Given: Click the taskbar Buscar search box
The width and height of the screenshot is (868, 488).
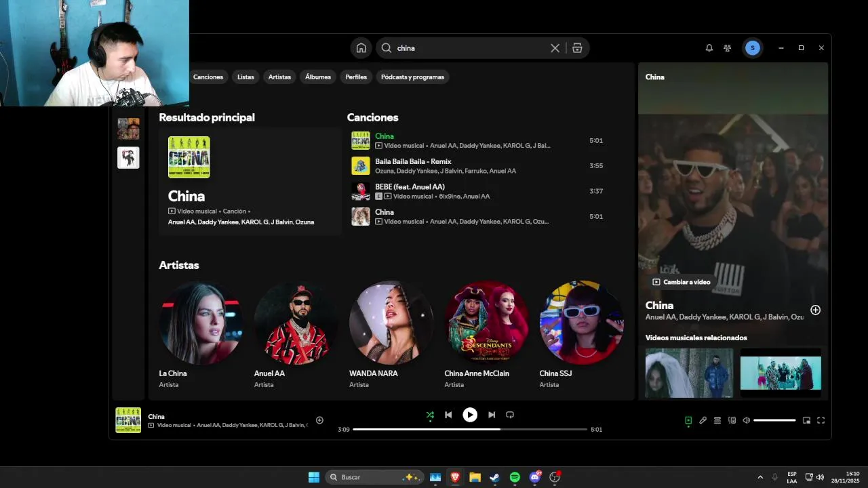Looking at the screenshot, I should click(x=375, y=477).
